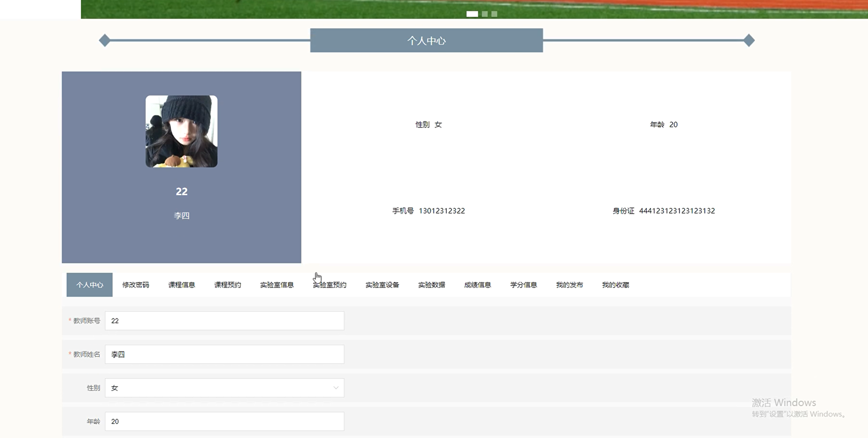
Task: Switch to 成绩信息 tab
Action: [x=477, y=285]
